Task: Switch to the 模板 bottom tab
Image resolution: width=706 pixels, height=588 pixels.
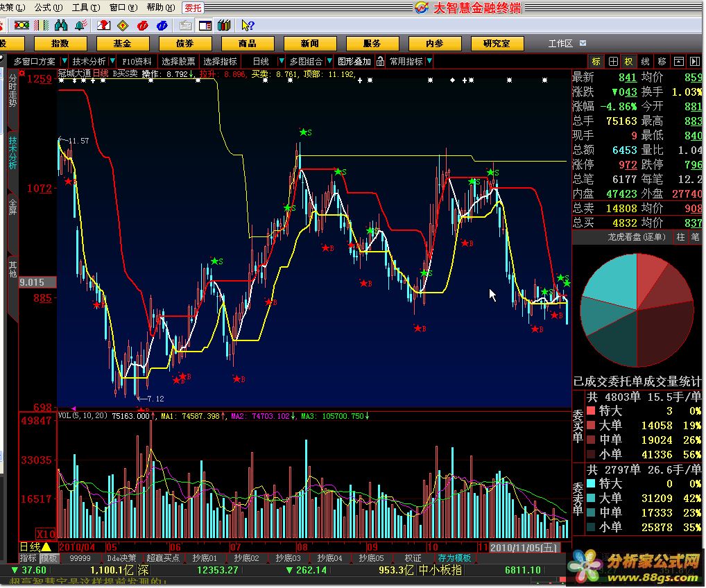Action: pyautogui.click(x=49, y=558)
